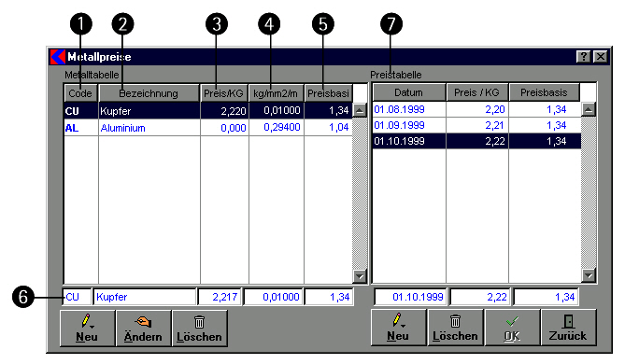This screenshot has height=364, width=625.
Task: Select the AL Aluminium row
Action: (x=208, y=128)
